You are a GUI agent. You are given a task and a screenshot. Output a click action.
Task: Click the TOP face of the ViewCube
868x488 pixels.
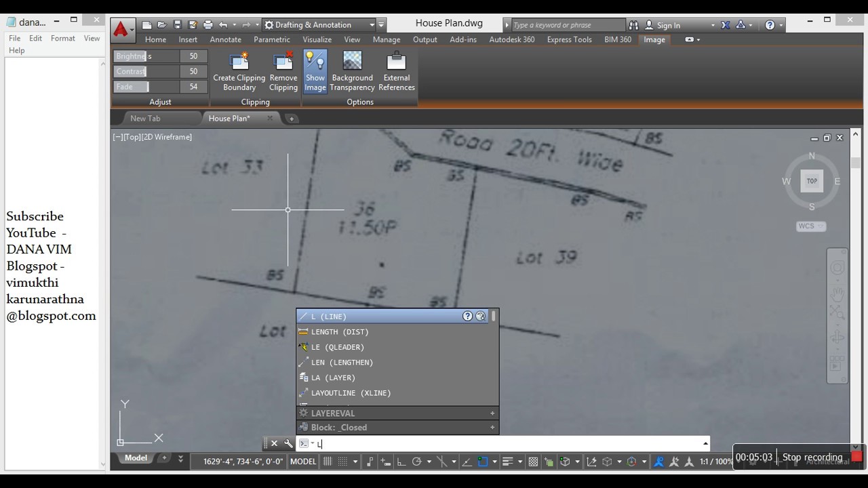812,181
